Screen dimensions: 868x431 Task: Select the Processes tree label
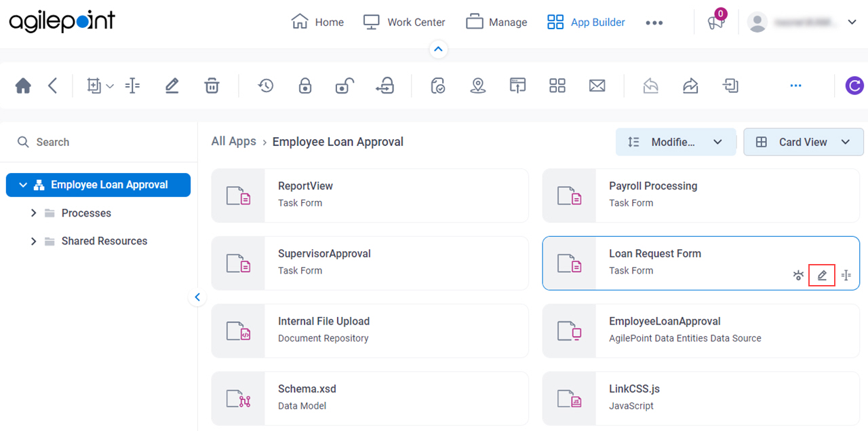pos(86,213)
